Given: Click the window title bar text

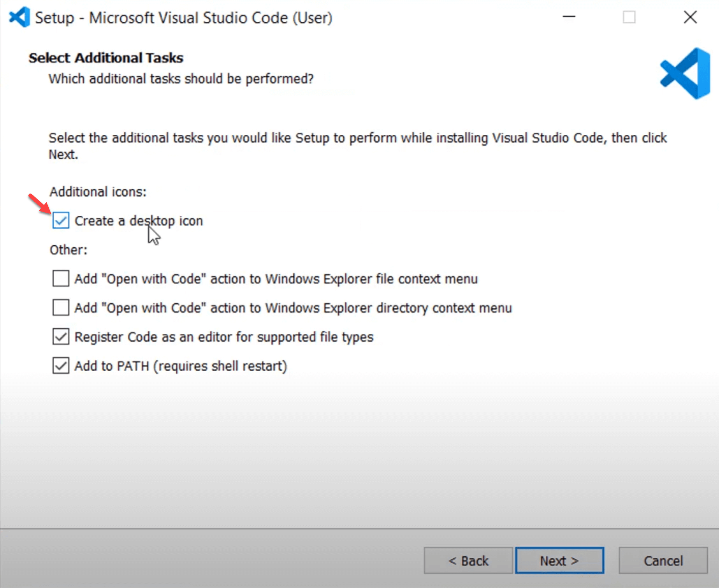Looking at the screenshot, I should [x=183, y=18].
